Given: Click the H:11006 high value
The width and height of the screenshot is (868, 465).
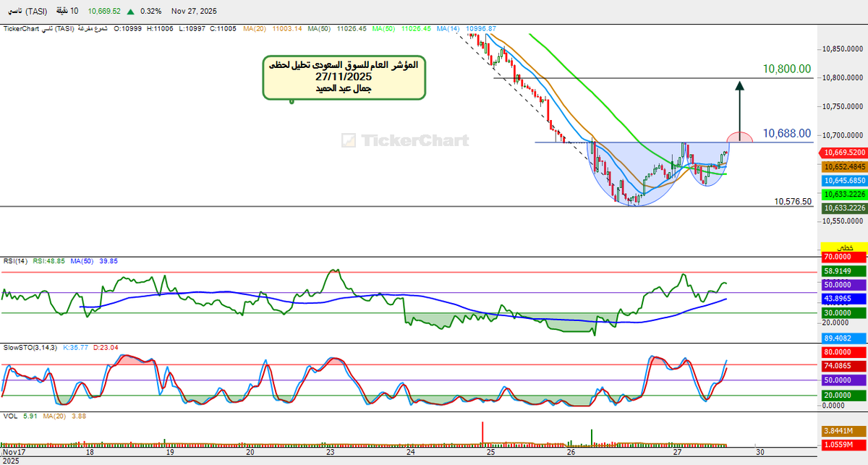Looking at the screenshot, I should (159, 29).
